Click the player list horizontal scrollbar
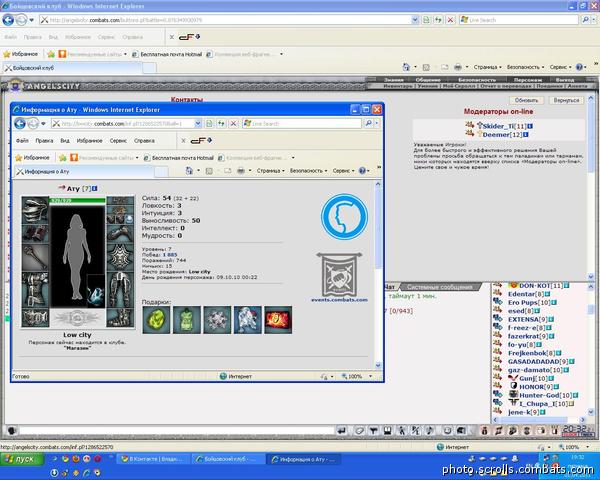 coord(539,420)
